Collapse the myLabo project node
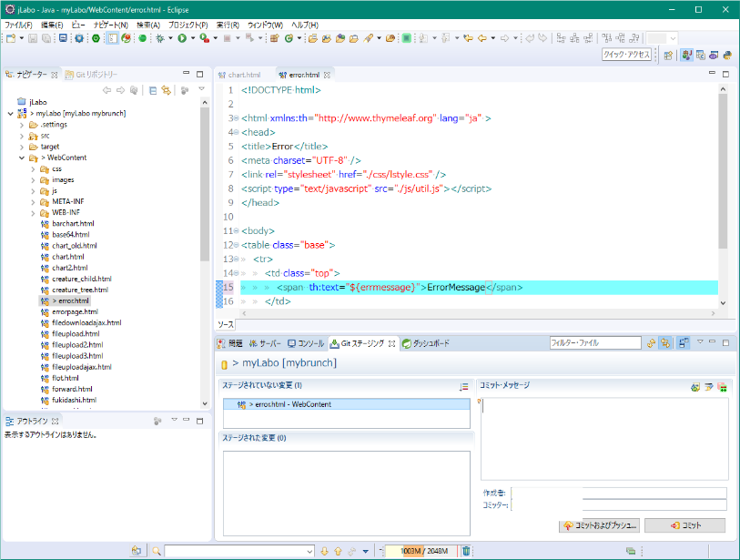Screen dimensions: 740x560 (10, 113)
